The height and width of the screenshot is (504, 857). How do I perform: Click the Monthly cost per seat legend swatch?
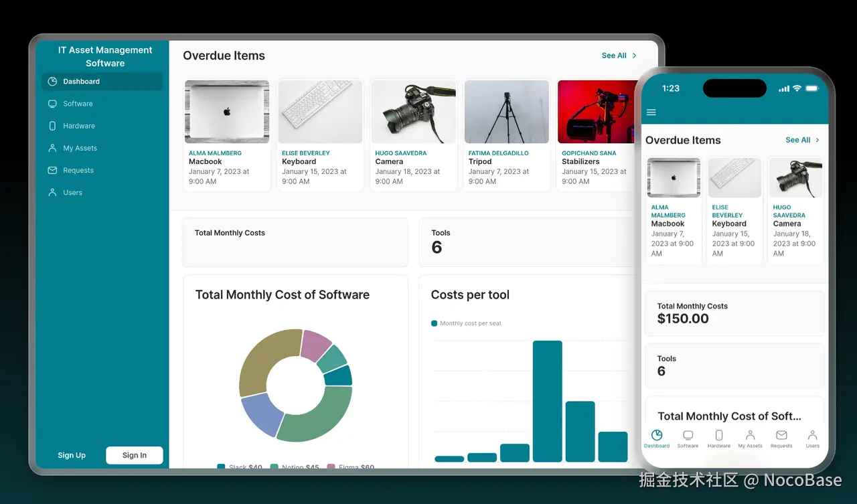point(434,323)
